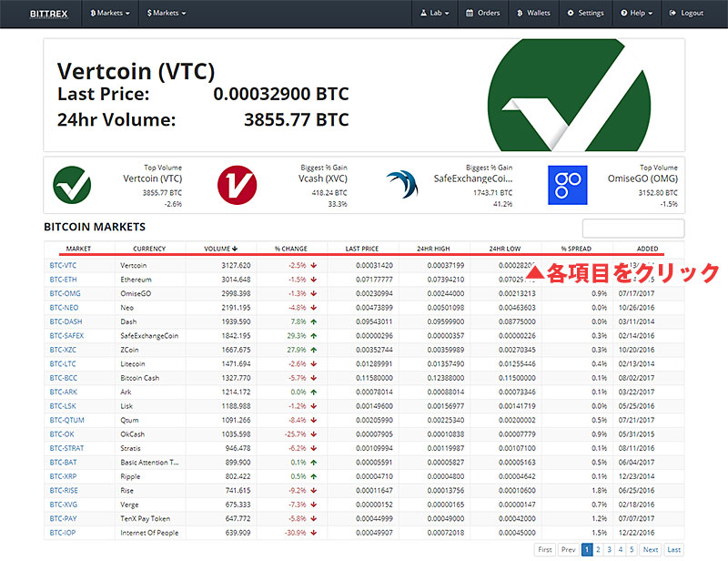
Task: Open the Dollar Markets dropdown menu
Action: coord(167,13)
